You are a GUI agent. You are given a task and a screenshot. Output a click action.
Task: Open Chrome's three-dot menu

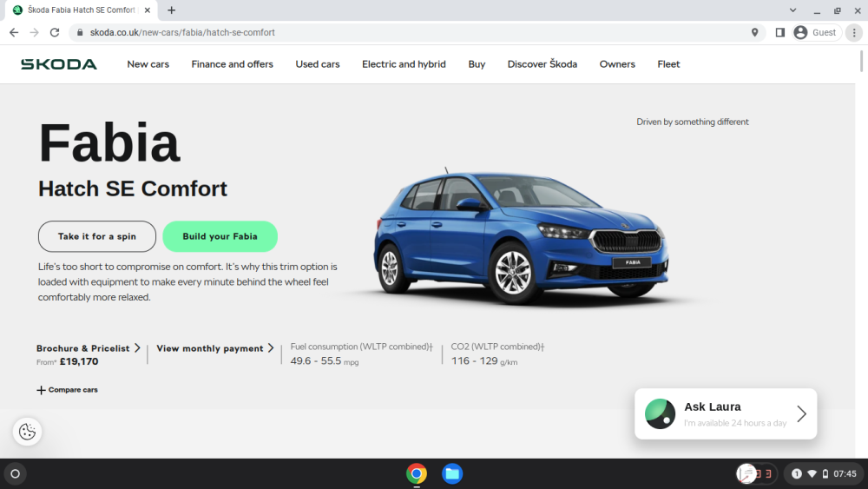coord(854,33)
